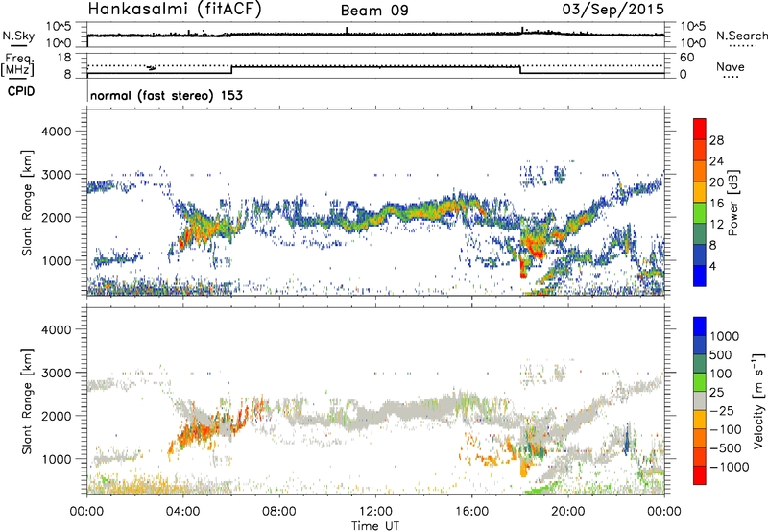The height and width of the screenshot is (532, 768).
Task: Click the '18' frequency axis tick
Action: (x=64, y=58)
